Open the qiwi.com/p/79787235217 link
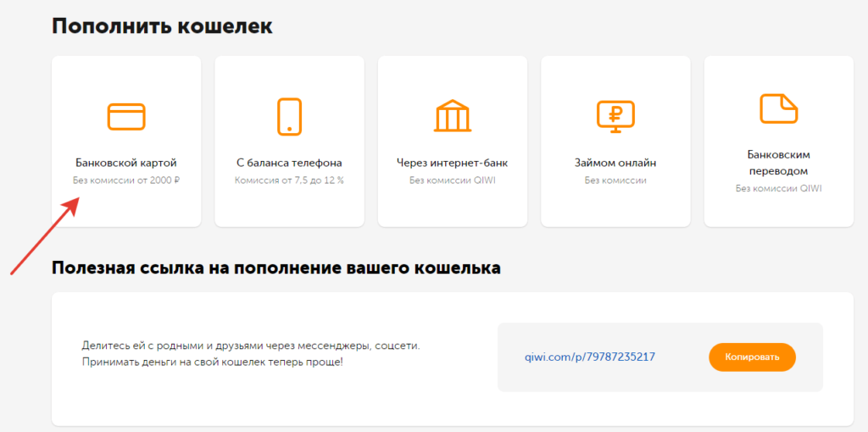 [x=590, y=357]
